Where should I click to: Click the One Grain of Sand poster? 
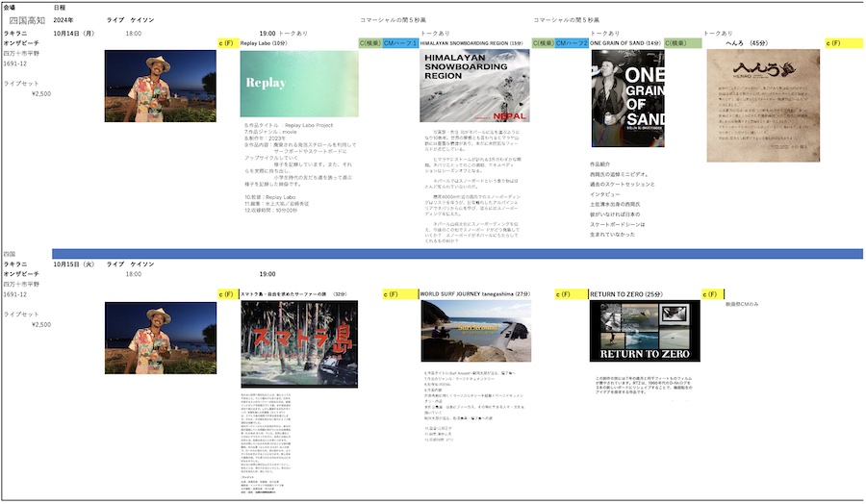pyautogui.click(x=627, y=98)
